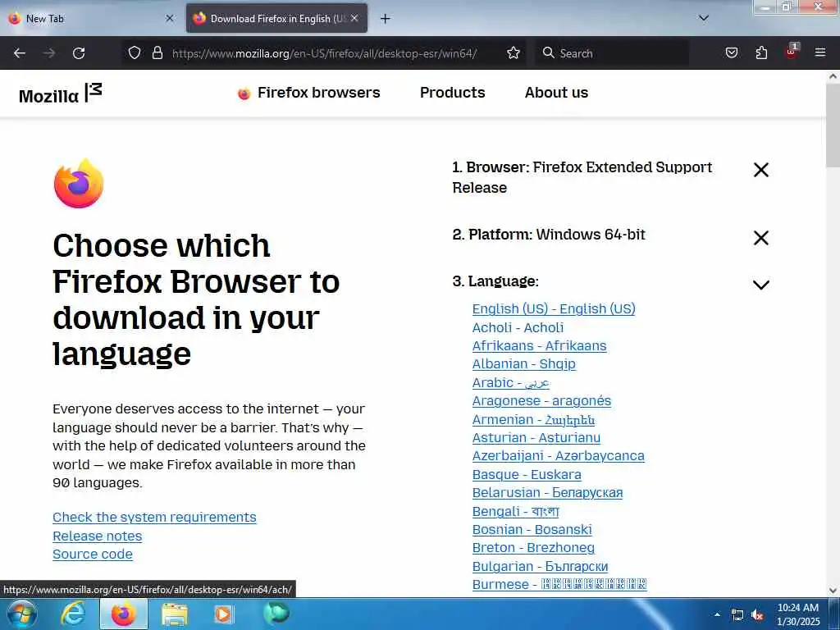Open the Source code link
Viewport: 840px width, 630px height.
pos(92,554)
